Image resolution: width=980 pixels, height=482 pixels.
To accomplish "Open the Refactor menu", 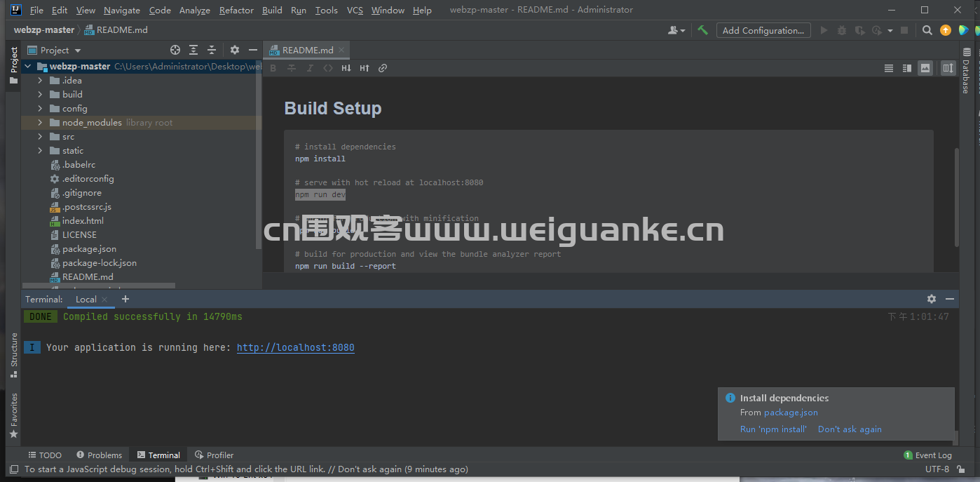I will click(x=236, y=10).
